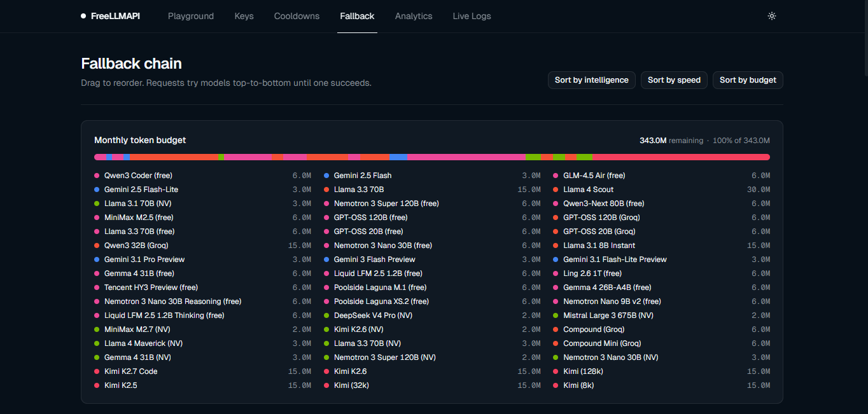Click the FreeLLMAPI brand name
This screenshot has width=868, height=414.
115,16
